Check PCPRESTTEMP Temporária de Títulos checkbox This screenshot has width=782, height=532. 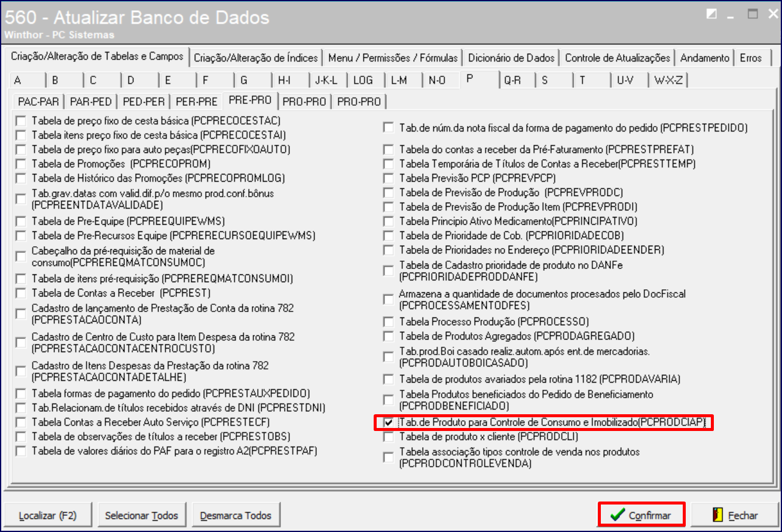tap(389, 164)
